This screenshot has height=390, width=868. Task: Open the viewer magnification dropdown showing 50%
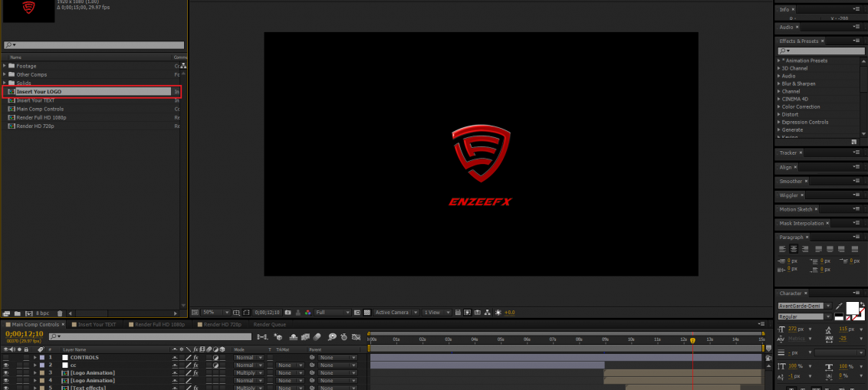216,313
